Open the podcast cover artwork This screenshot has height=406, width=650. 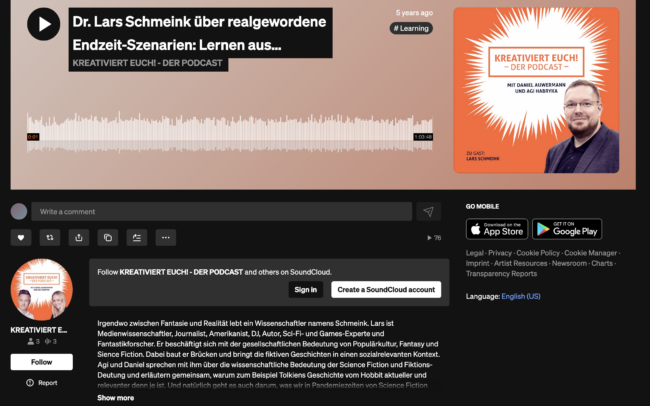(x=536, y=90)
